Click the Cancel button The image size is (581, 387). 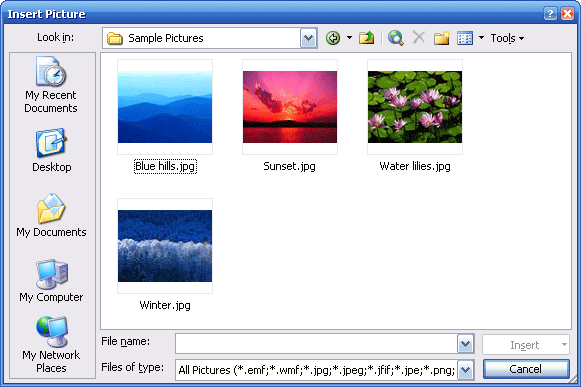click(x=526, y=369)
